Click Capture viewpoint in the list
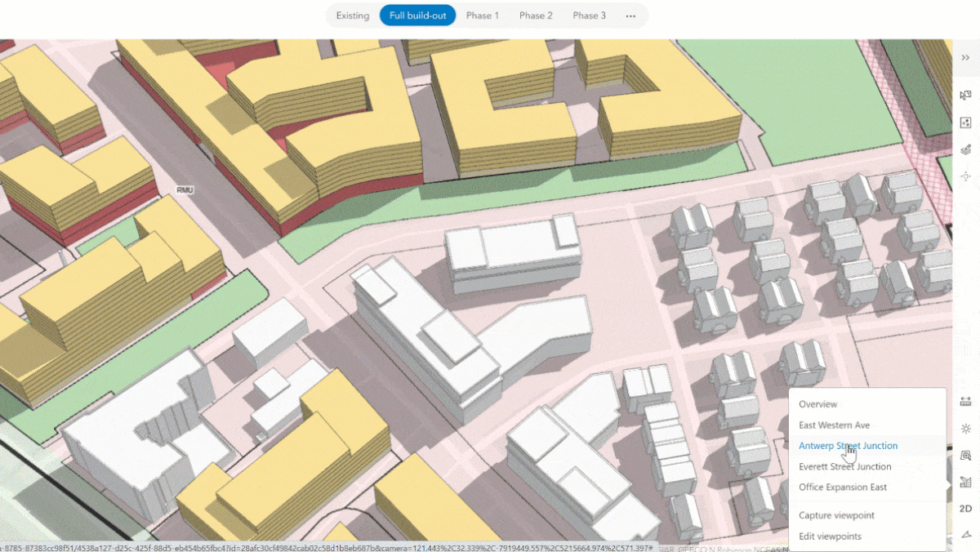Screen dimensions: 980x552 (x=835, y=515)
